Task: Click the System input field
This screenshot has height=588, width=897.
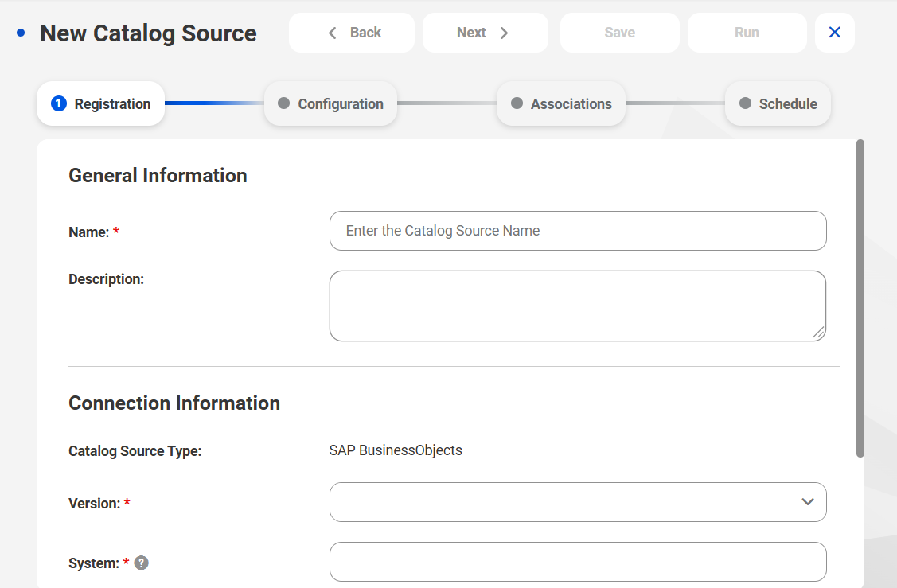Action: [x=578, y=562]
